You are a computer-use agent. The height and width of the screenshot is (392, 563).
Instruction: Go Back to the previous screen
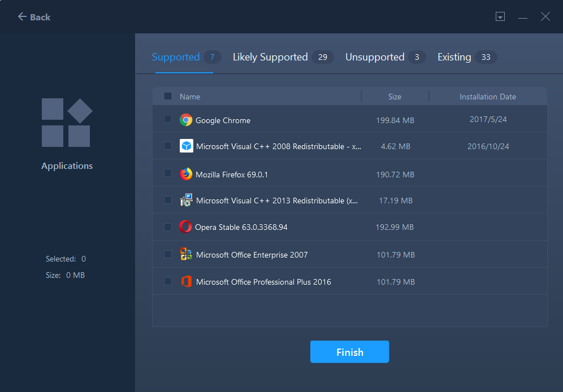click(34, 17)
